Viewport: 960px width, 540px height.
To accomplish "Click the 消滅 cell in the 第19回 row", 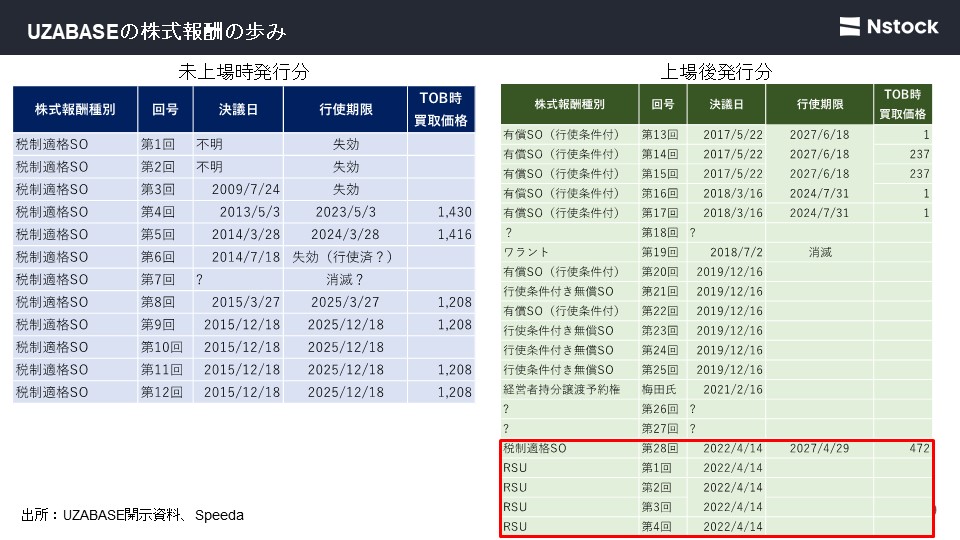I will (x=820, y=252).
